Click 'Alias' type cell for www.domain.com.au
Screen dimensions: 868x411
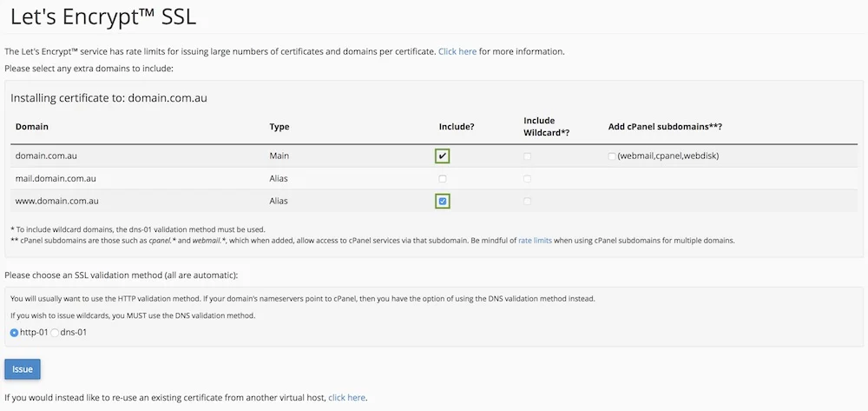tap(279, 202)
